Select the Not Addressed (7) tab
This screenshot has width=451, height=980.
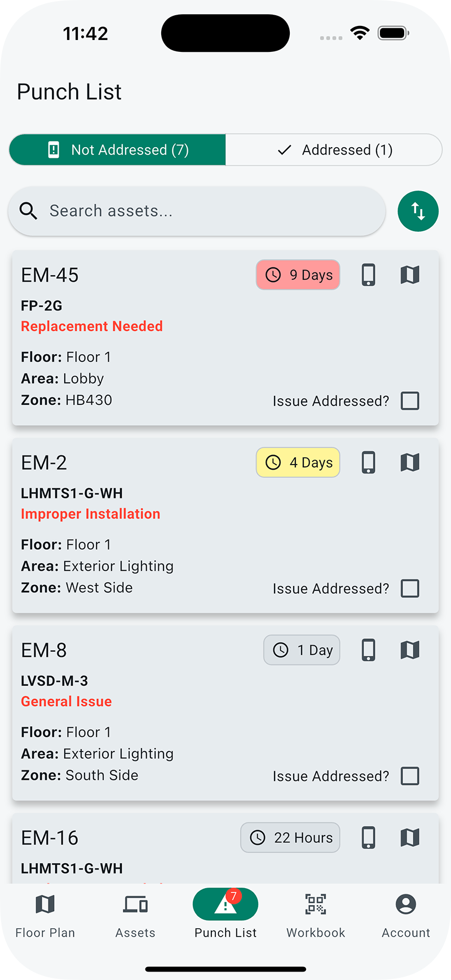coord(117,149)
